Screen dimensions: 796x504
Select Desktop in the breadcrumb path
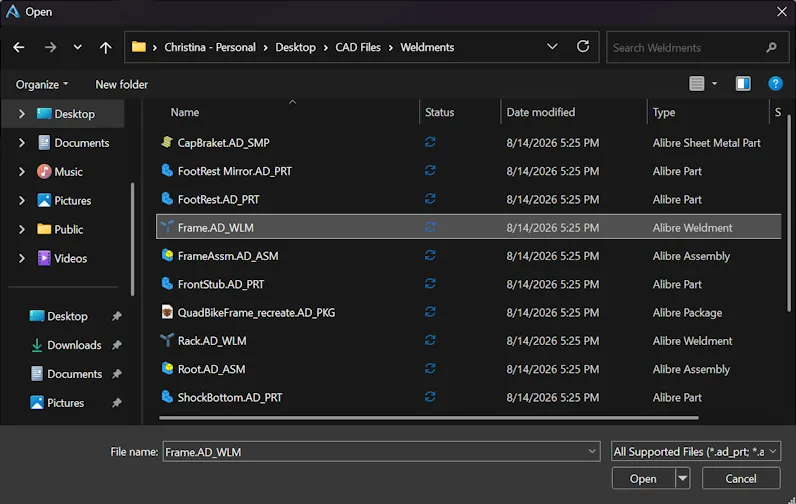point(295,47)
